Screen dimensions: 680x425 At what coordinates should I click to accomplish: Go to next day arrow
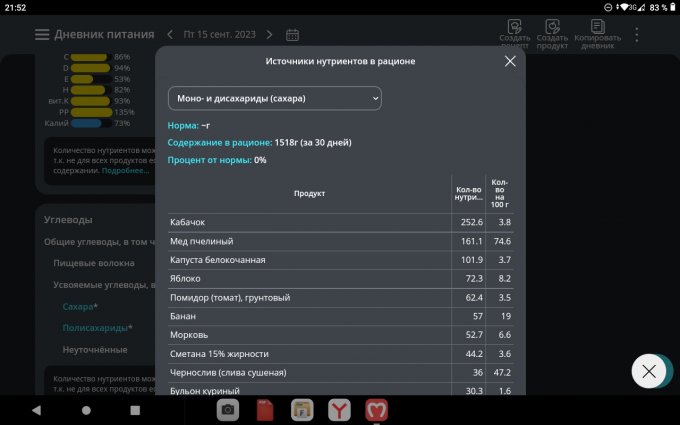(x=269, y=35)
